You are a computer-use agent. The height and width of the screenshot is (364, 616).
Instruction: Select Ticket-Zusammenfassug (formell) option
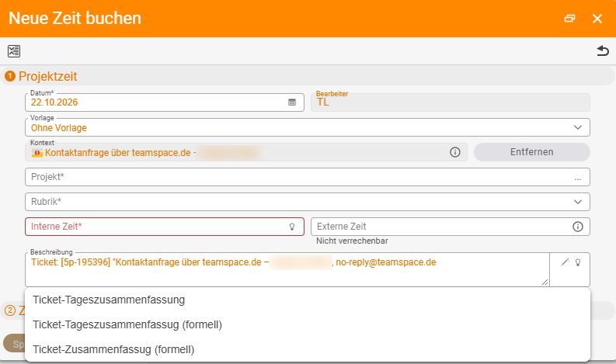click(x=307, y=349)
